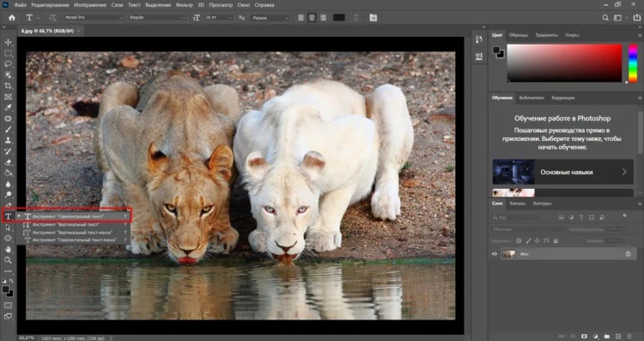Create a new group with folder icon

606,337
